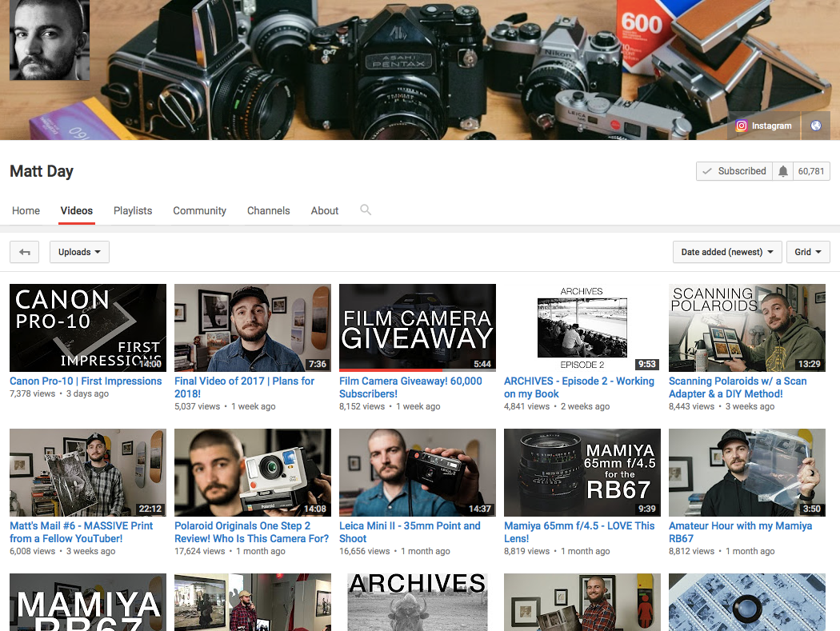This screenshot has height=631, width=840.
Task: Search the channel with the magnifier icon
Action: coord(366,210)
